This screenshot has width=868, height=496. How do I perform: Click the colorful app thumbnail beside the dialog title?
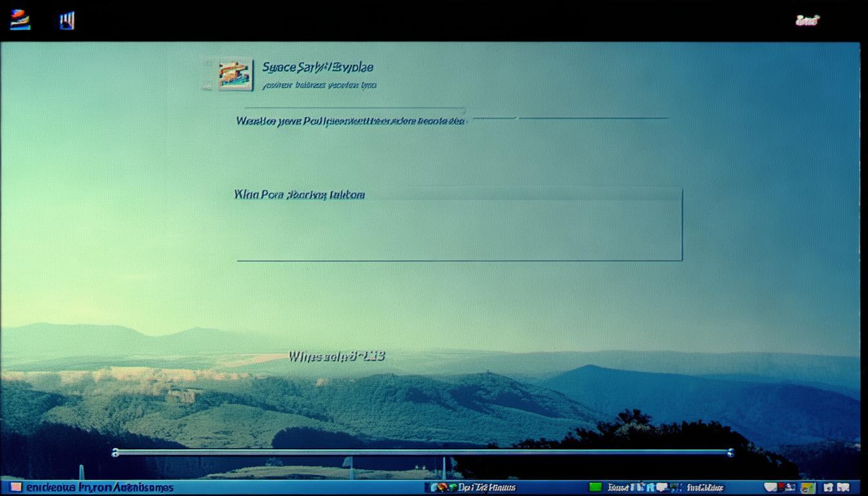[x=235, y=74]
